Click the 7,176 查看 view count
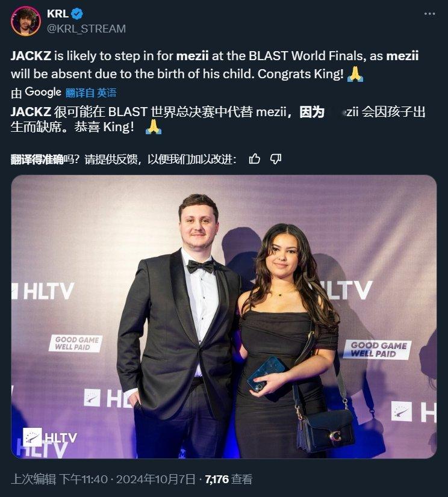 pyautogui.click(x=228, y=479)
